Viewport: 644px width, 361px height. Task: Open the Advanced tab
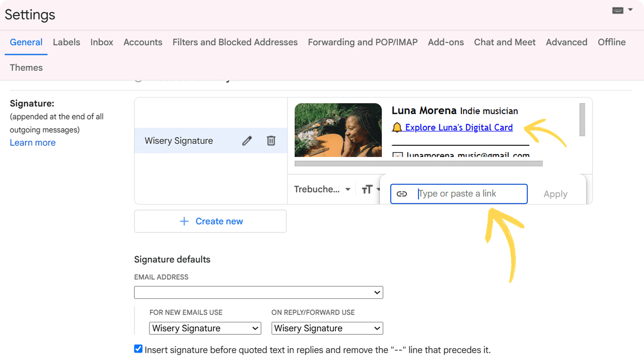567,42
